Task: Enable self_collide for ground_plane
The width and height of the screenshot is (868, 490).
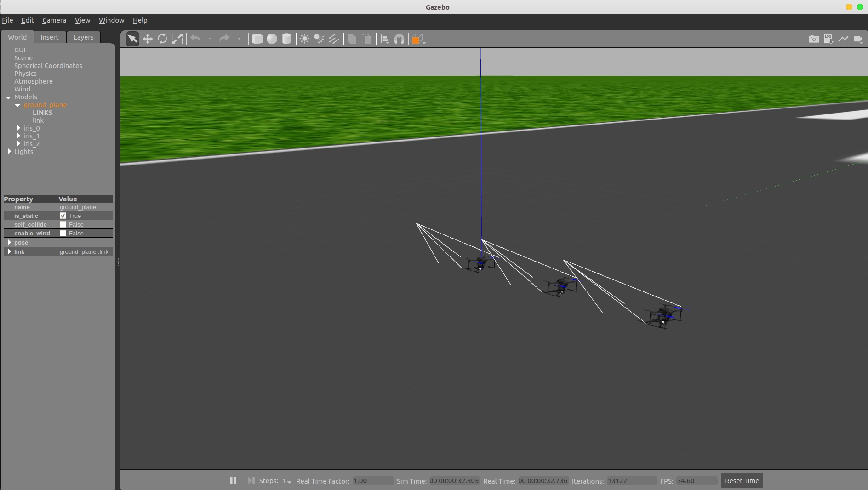Action: tap(63, 225)
